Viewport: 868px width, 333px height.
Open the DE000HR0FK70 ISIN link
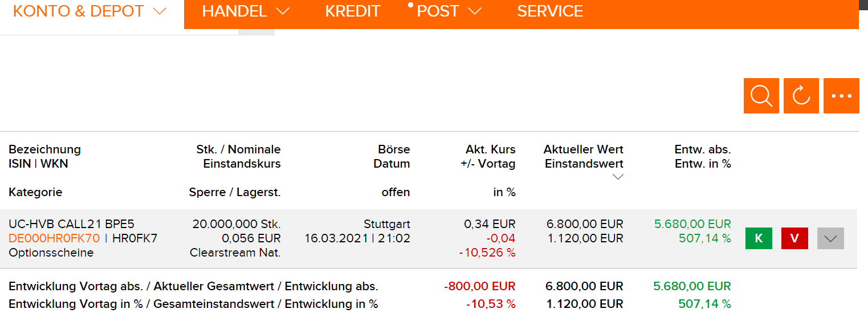tap(54, 238)
